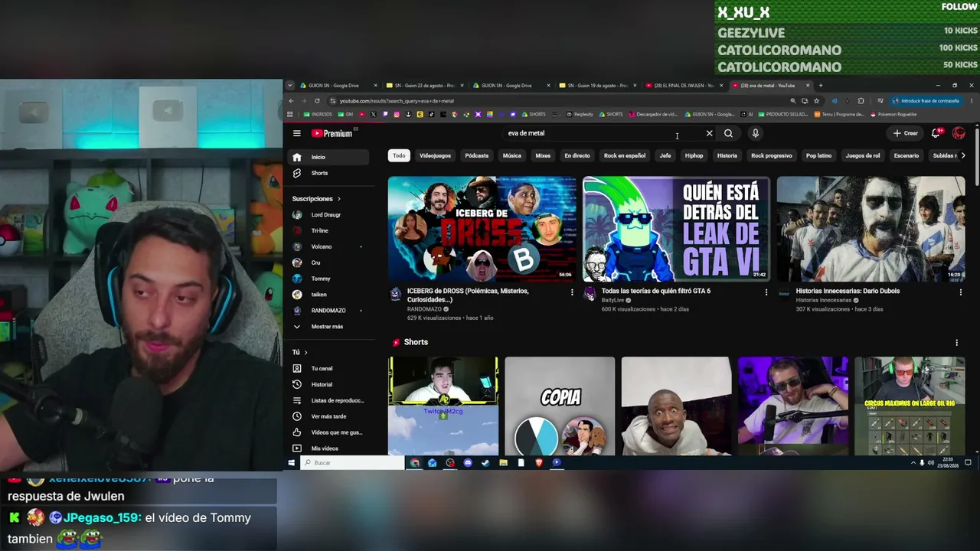Image resolution: width=980 pixels, height=551 pixels.
Task: Start voice search with the microphone
Action: (755, 133)
